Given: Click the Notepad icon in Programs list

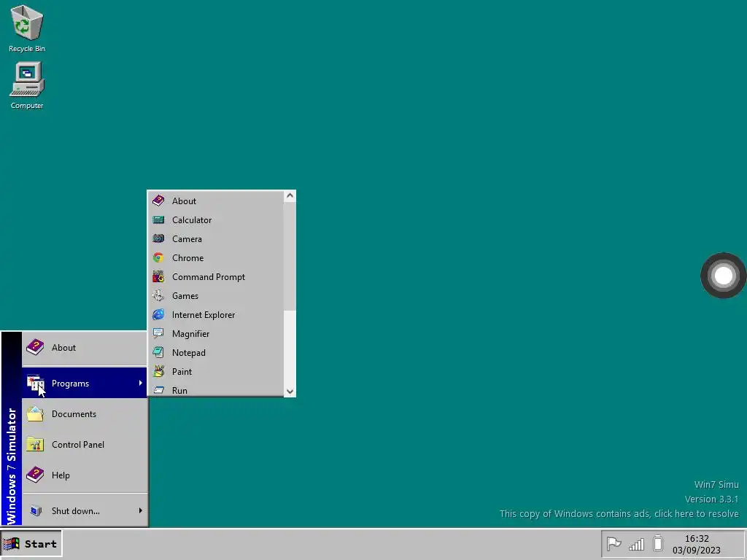Looking at the screenshot, I should coord(158,352).
